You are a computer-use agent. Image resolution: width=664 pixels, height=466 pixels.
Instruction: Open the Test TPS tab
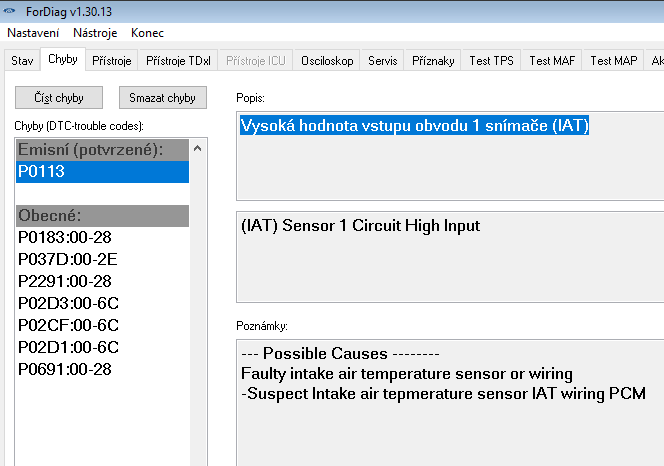[491, 61]
